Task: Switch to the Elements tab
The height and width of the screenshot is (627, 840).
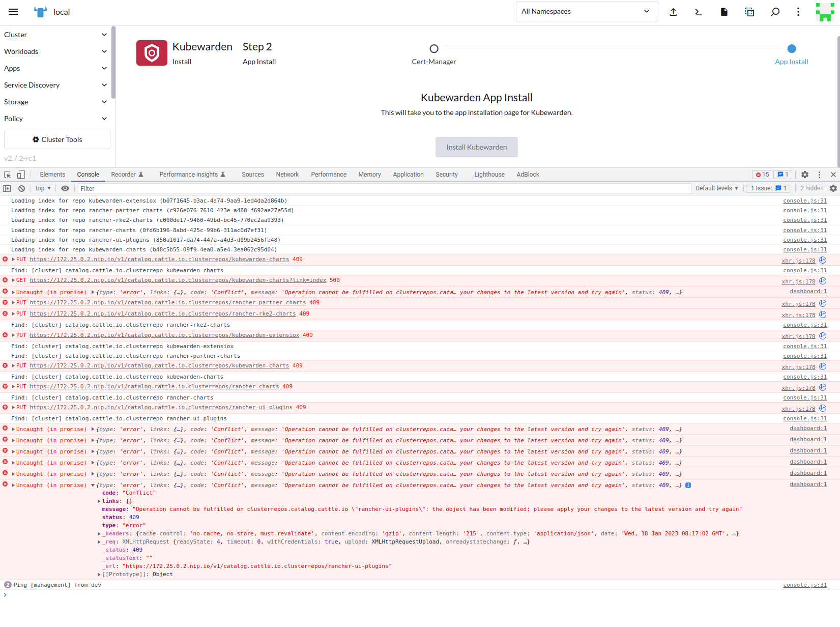Action: (52, 175)
